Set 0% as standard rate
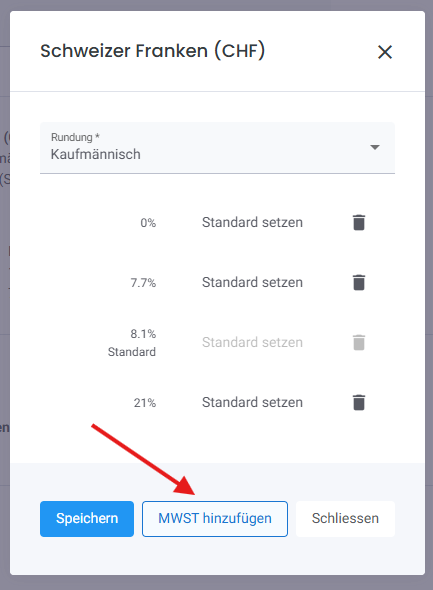The image size is (433, 590). [x=252, y=222]
